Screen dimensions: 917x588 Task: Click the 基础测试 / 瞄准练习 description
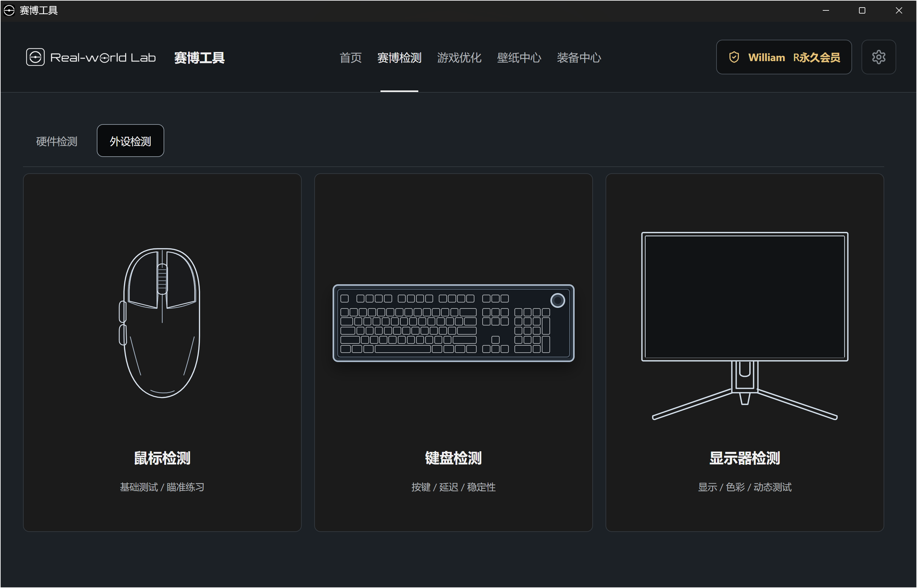[162, 487]
